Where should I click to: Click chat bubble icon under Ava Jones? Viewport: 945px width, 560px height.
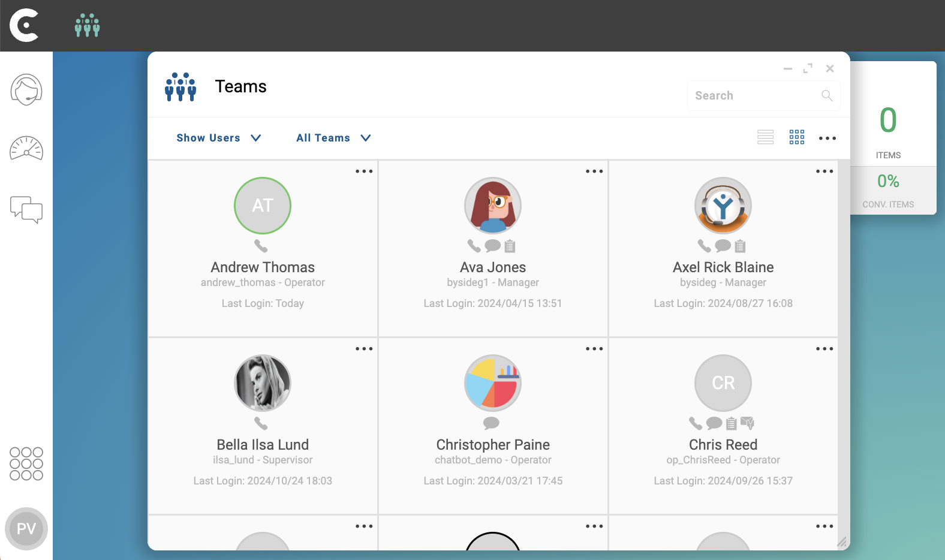pos(493,246)
